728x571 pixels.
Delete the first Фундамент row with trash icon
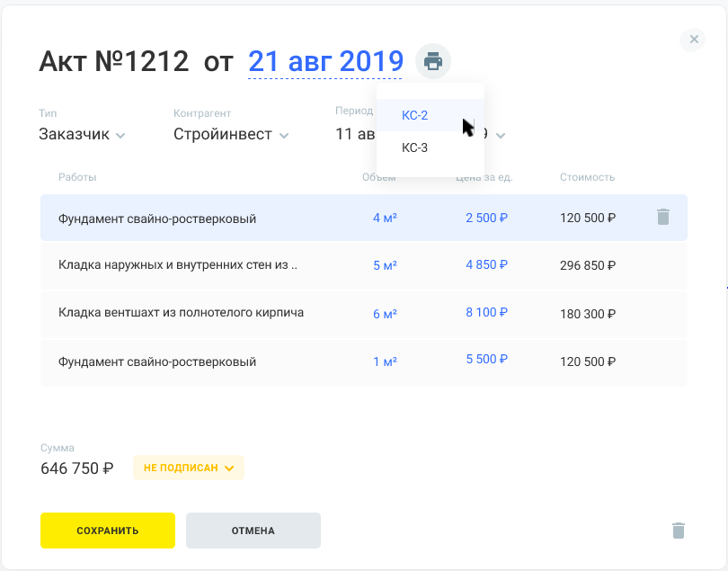(x=663, y=217)
